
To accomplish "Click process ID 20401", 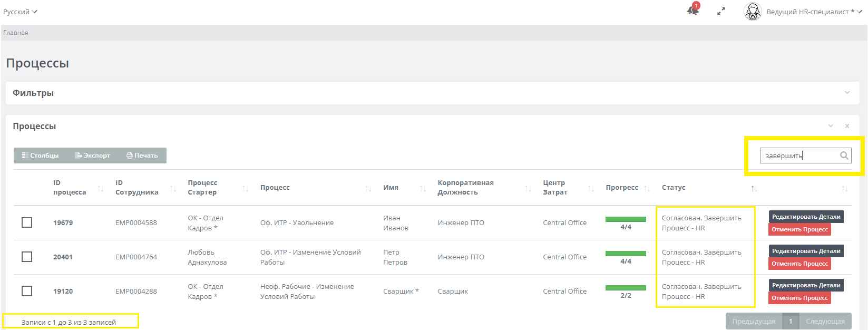I will point(63,257).
